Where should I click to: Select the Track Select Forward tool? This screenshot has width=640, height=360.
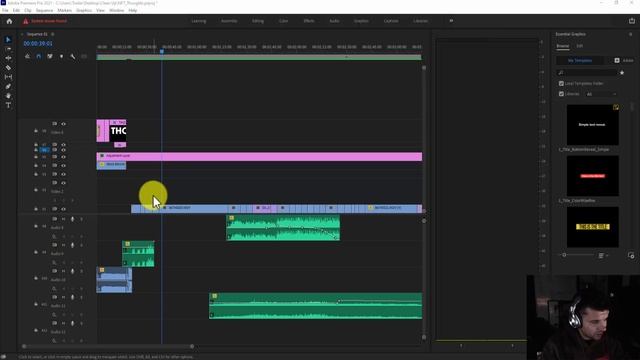pyautogui.click(x=8, y=49)
